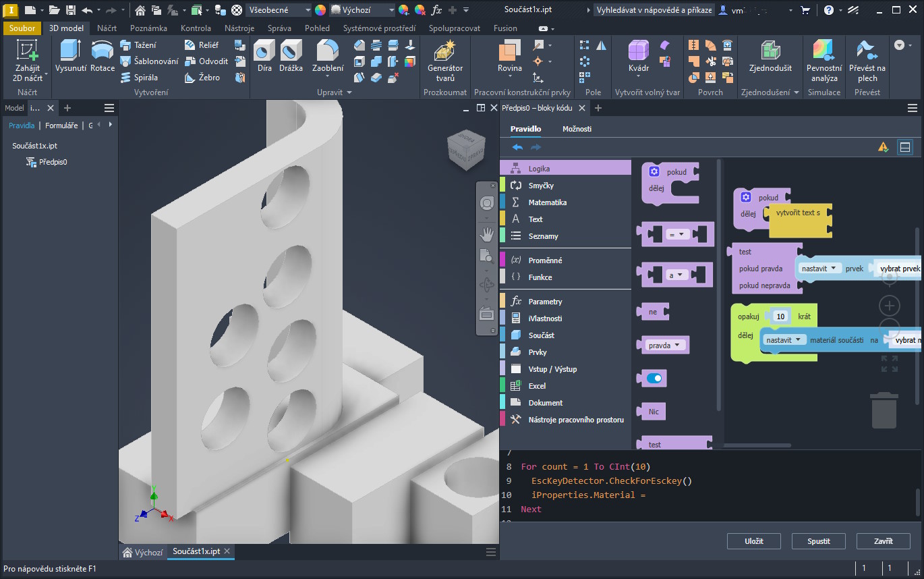Click the trash can in block workspace
924x579 pixels.
(x=884, y=410)
